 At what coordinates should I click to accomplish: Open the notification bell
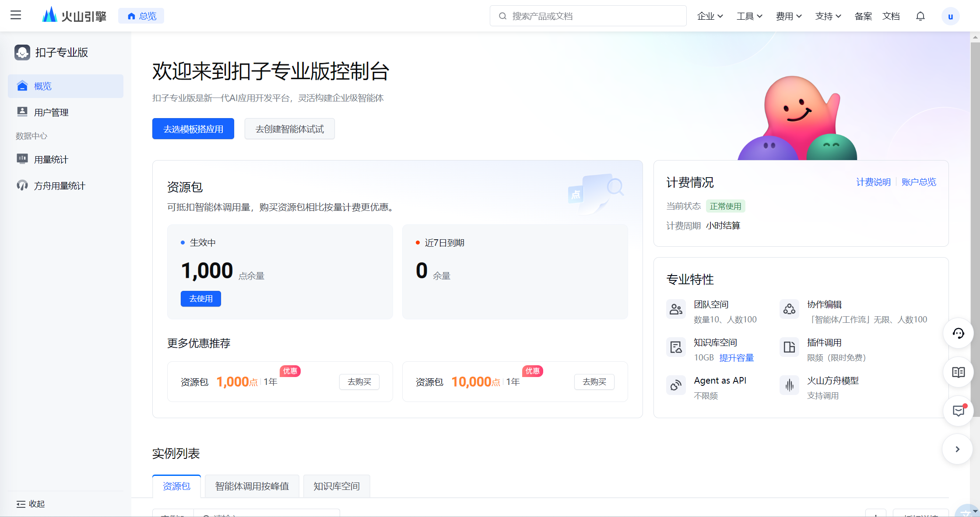920,16
